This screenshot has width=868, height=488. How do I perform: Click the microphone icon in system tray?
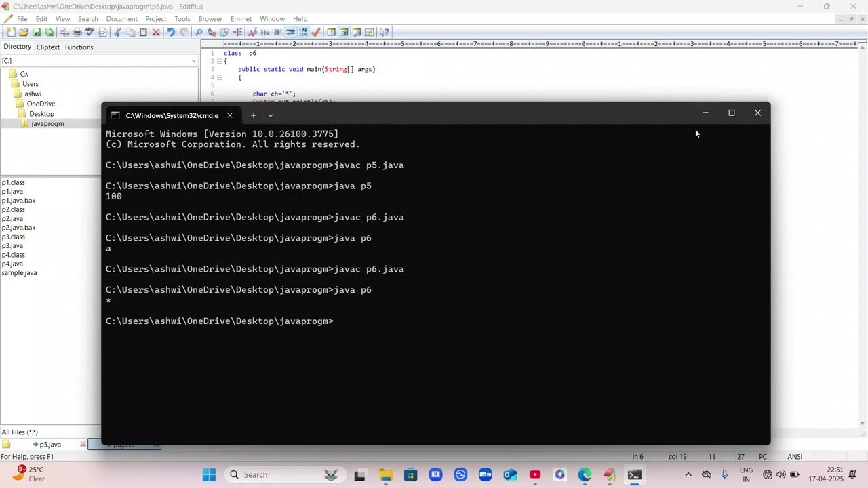click(725, 474)
